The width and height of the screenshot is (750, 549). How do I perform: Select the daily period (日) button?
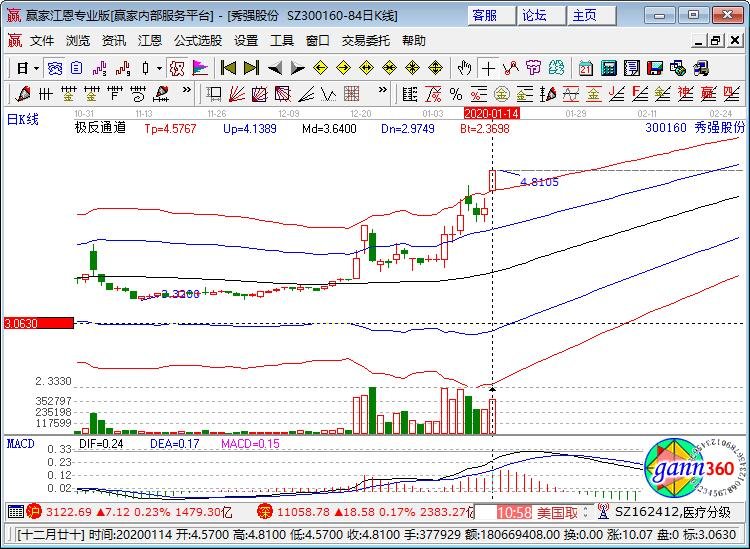pyautogui.click(x=22, y=68)
